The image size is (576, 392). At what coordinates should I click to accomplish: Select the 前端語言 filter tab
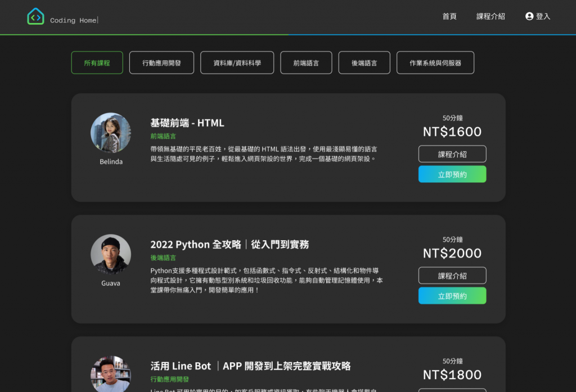click(x=306, y=63)
